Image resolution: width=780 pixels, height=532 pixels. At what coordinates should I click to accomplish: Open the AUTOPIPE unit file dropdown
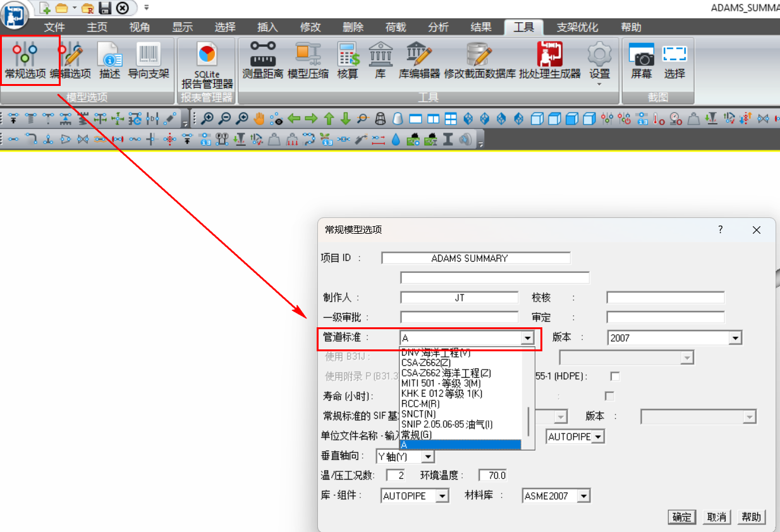click(x=598, y=437)
